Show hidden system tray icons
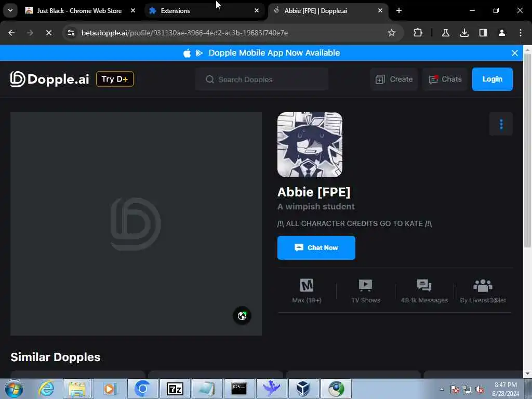532x399 pixels. click(442, 389)
